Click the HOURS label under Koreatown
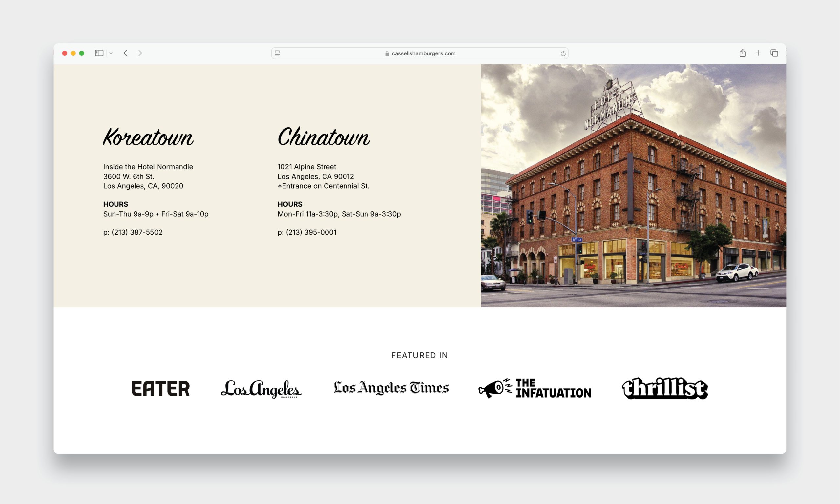This screenshot has width=840, height=504. tap(115, 204)
